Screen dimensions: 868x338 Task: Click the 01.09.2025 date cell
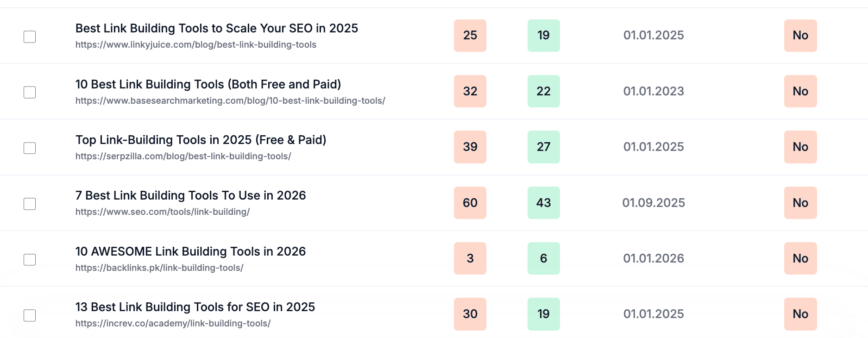coord(653,203)
